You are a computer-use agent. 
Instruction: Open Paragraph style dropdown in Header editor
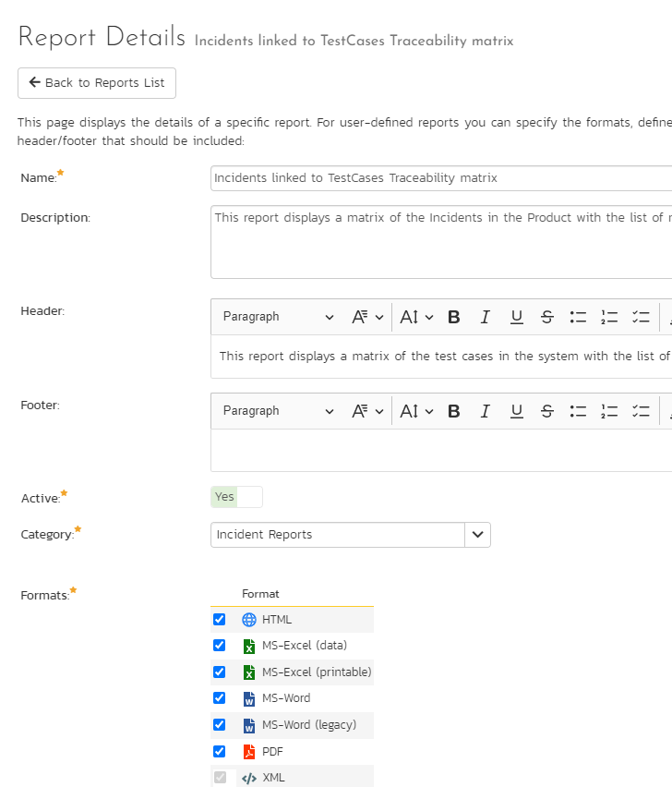(278, 317)
